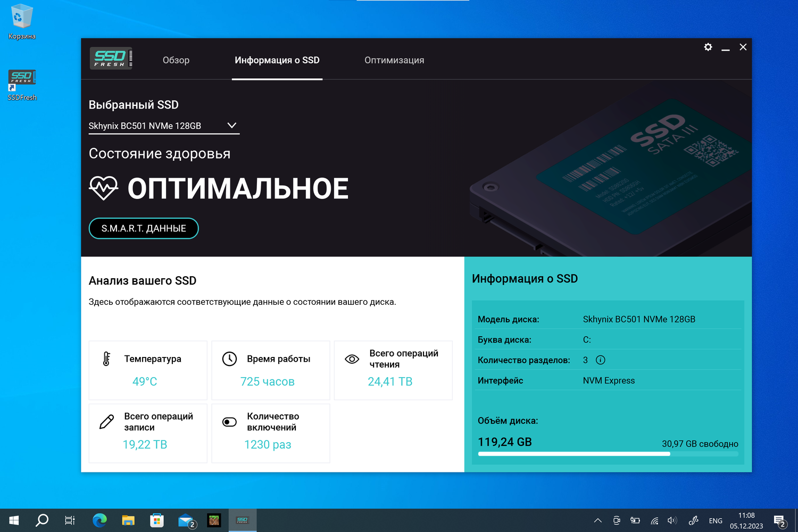This screenshot has height=532, width=798.
Task: Open Microsoft Store from taskbar
Action: 157,520
